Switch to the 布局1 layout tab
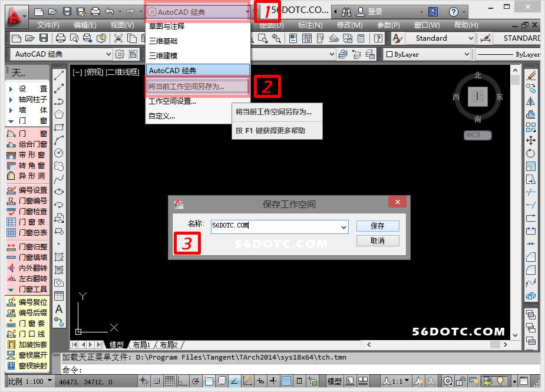The height and width of the screenshot is (392, 545). [x=141, y=345]
